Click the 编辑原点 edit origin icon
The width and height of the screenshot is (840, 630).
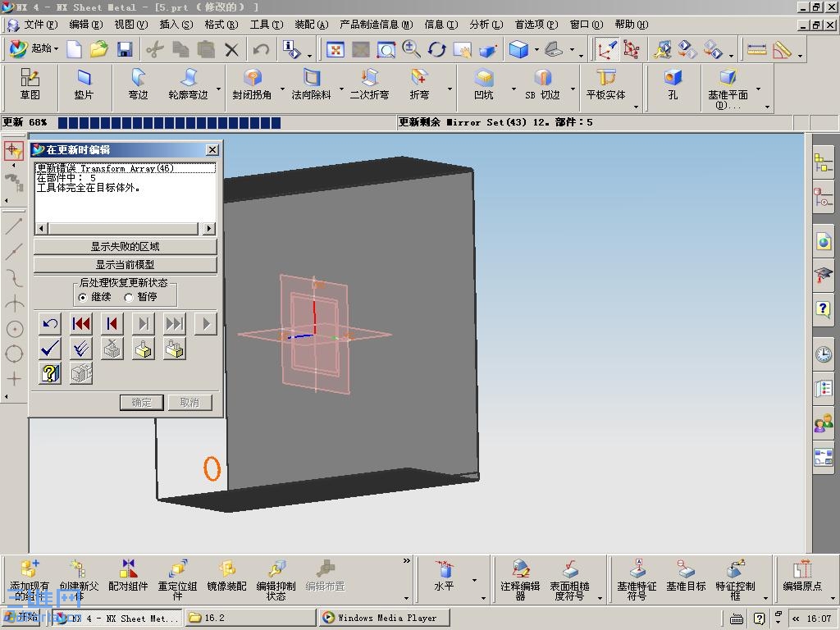pyautogui.click(x=802, y=575)
